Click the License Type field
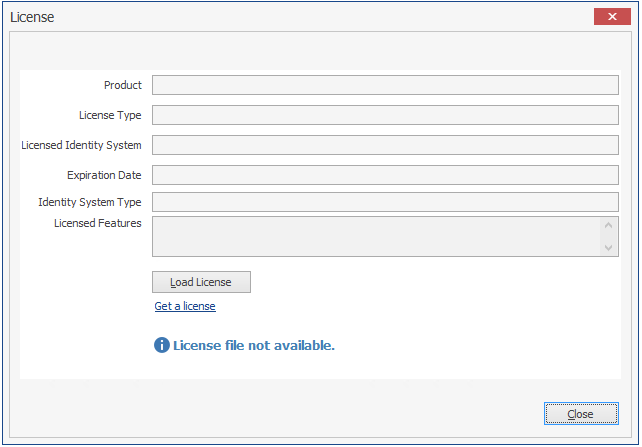 [x=385, y=115]
